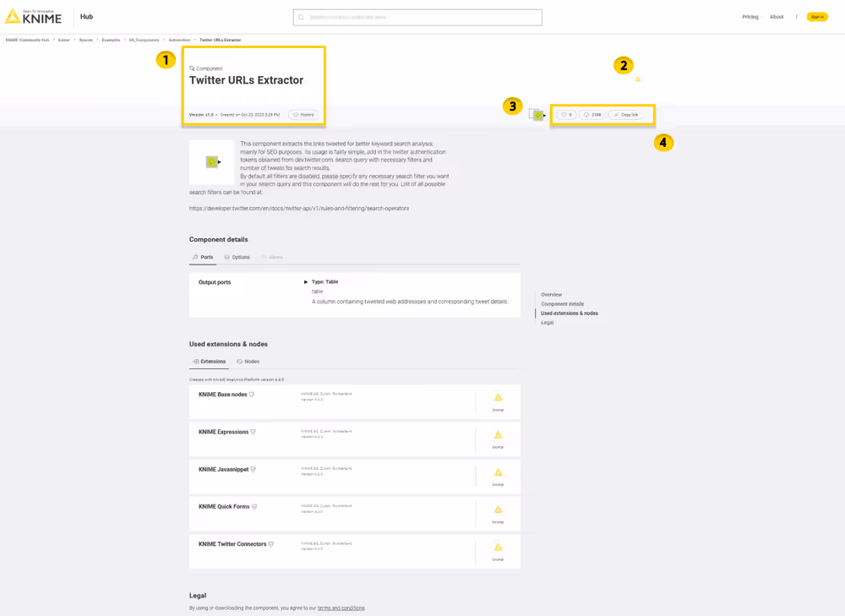Expand the arrow next to the draggable component icon
845x616 pixels.
545,114
